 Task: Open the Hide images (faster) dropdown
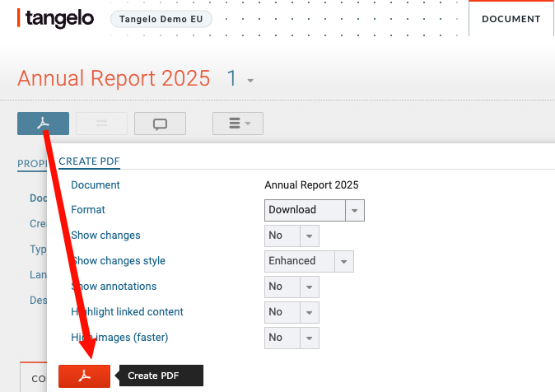[x=291, y=338]
